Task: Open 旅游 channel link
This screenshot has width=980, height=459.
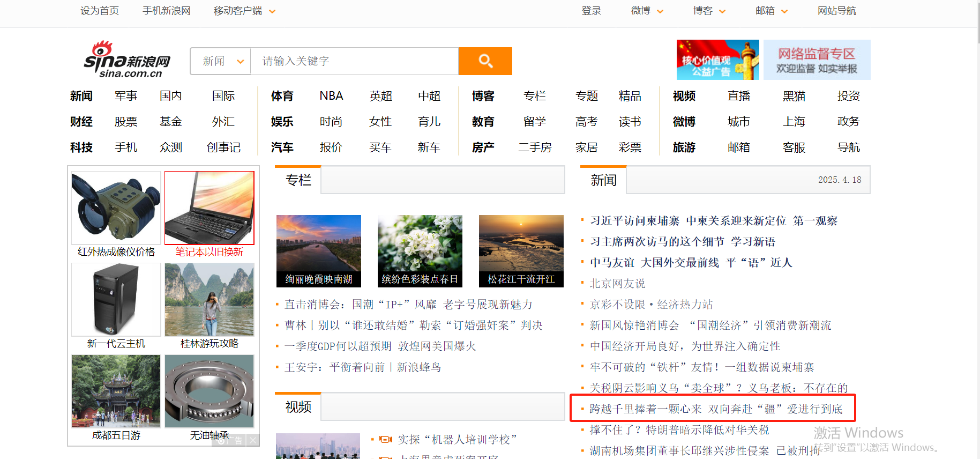Action: point(684,147)
